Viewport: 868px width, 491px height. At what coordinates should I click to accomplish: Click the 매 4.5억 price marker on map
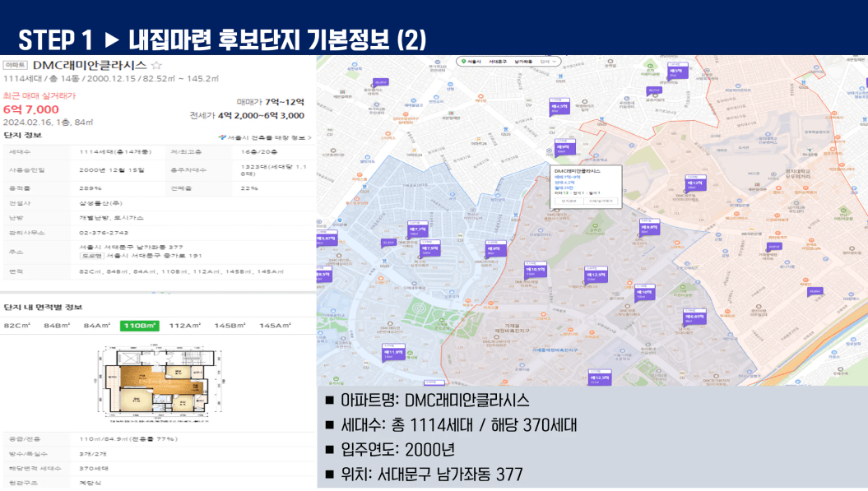pos(559,106)
